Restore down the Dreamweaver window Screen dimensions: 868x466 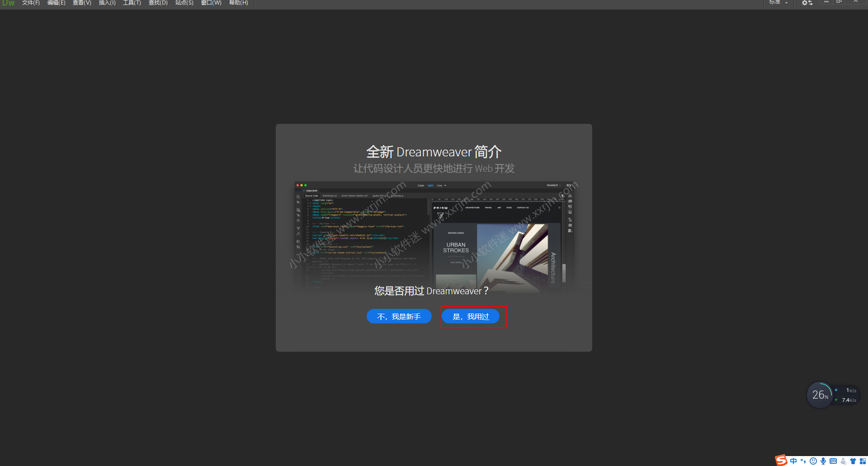(839, 2)
